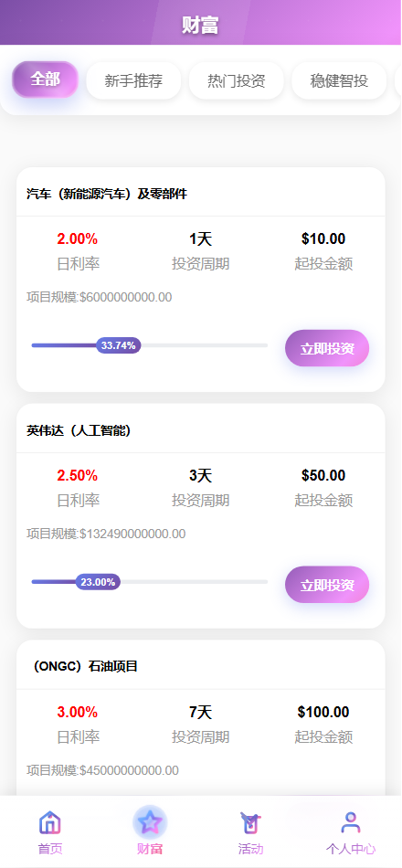Tap the 首页 home icon
Viewport: 402px width, 868px height.
tap(50, 822)
